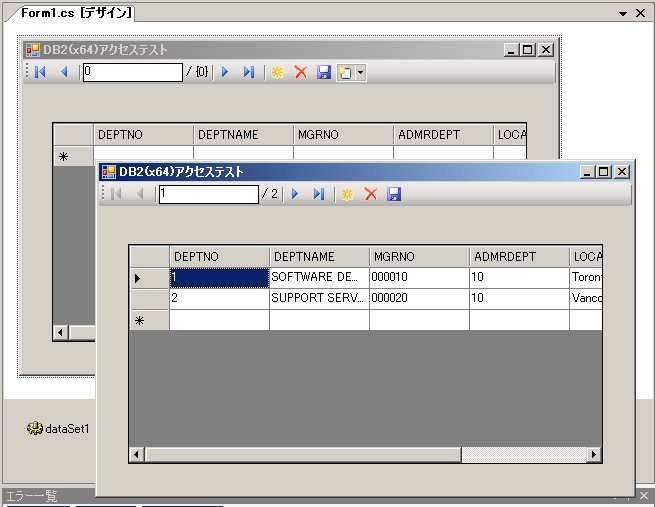Maximize the running DB2 access test window
Viewport: 656px width, 507px height.
[604, 172]
